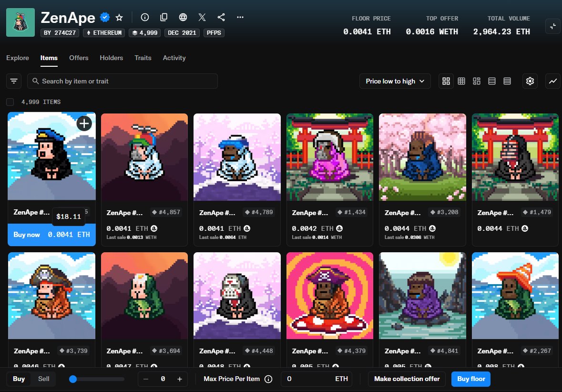Screen dimensions: 562x392
Task: Open the website globe icon
Action: point(183,17)
